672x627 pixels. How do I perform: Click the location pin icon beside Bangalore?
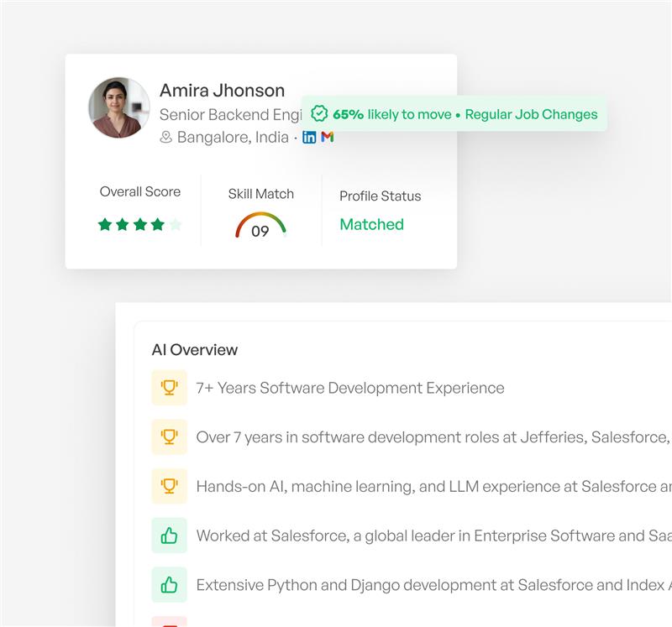coord(166,138)
